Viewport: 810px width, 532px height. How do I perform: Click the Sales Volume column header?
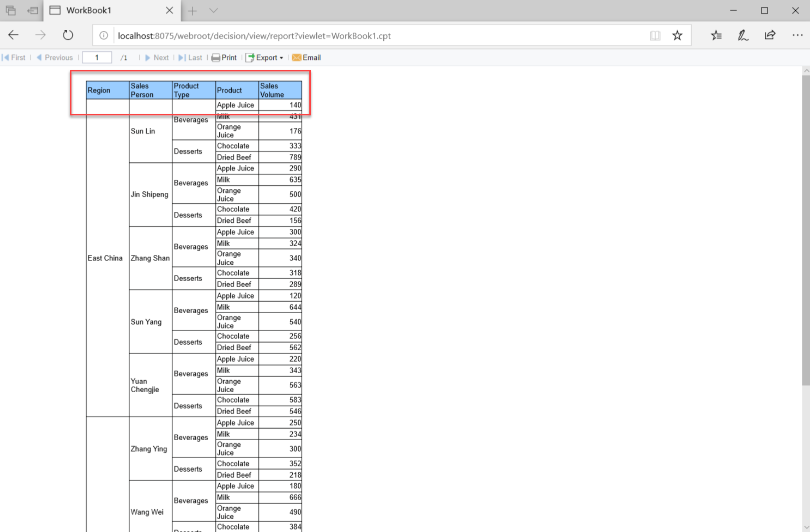click(x=280, y=90)
